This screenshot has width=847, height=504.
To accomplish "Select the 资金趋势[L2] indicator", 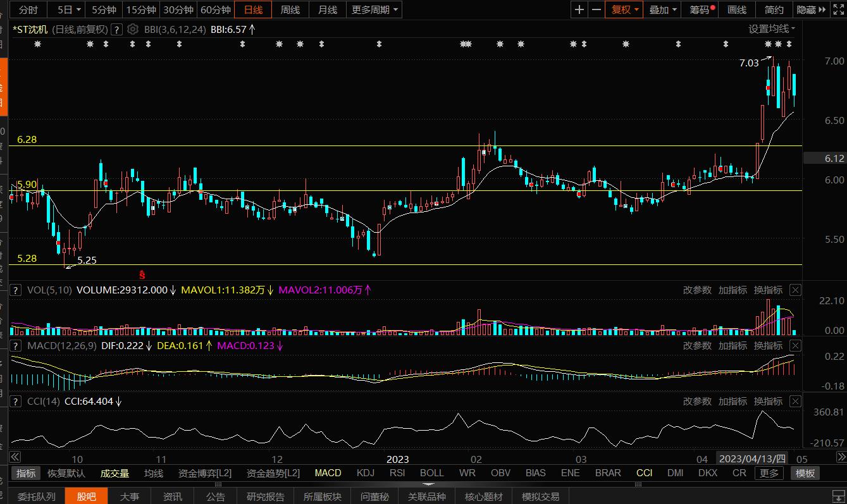I will click(273, 473).
